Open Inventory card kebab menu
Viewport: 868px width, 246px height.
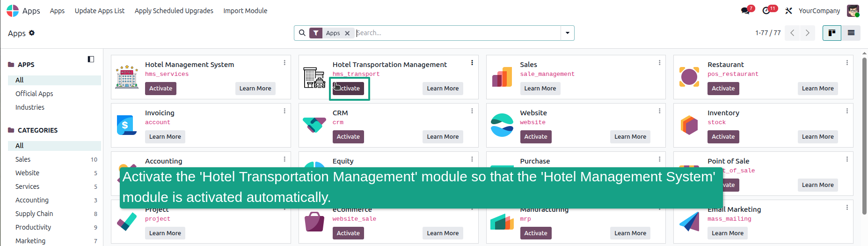pos(847,111)
